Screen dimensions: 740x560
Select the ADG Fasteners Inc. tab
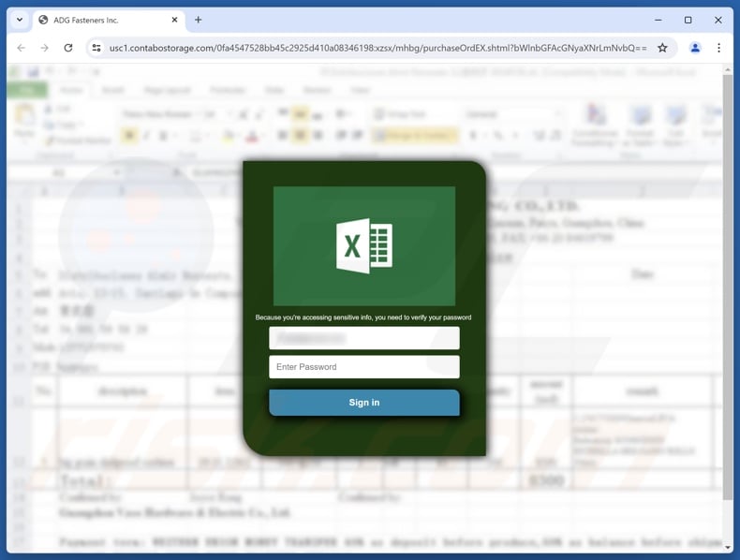click(x=109, y=21)
